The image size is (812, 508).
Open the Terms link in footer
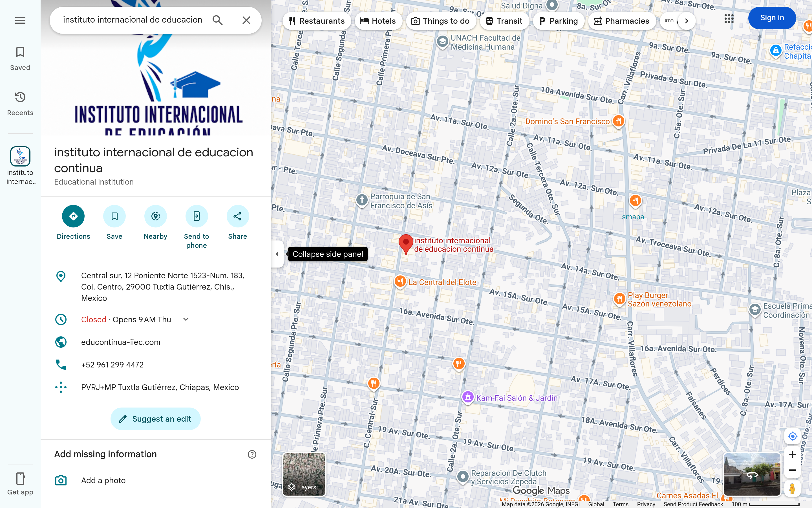(x=620, y=504)
